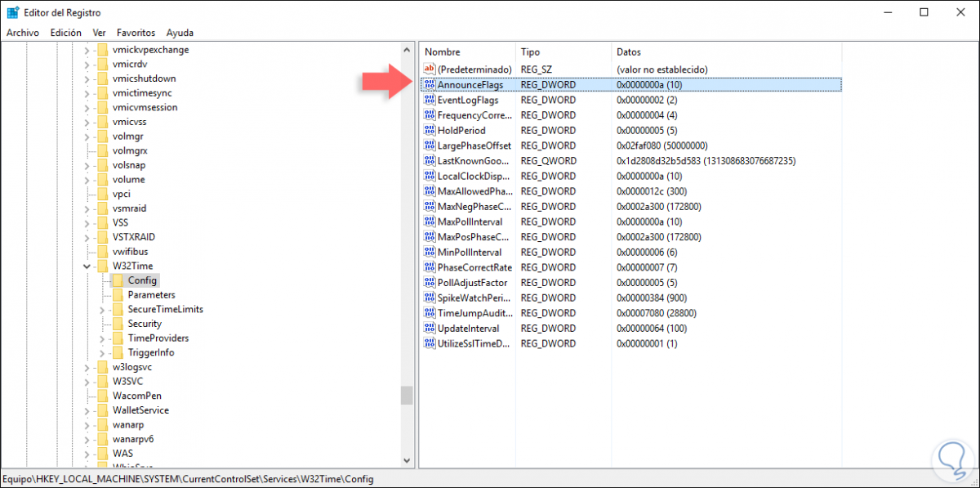Viewport: 980px width, 488px height.
Task: Select the MaxNegPhaseC... value name
Action: click(x=474, y=206)
